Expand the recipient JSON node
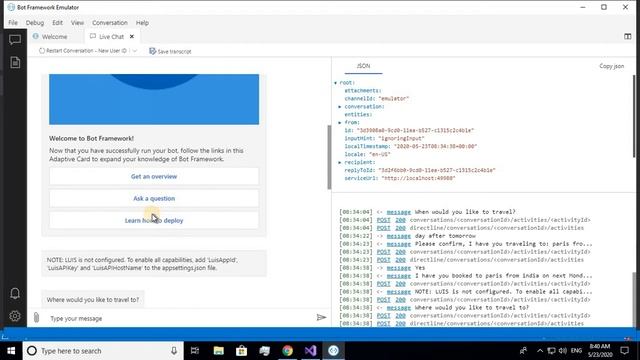The height and width of the screenshot is (360, 640). click(340, 162)
